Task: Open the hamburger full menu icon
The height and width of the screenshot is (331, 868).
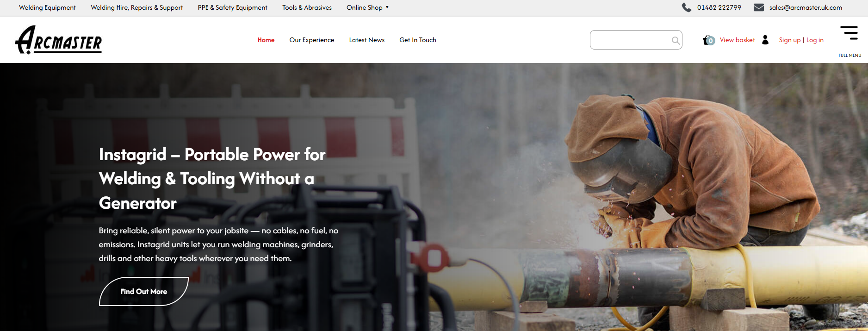Action: [x=849, y=33]
